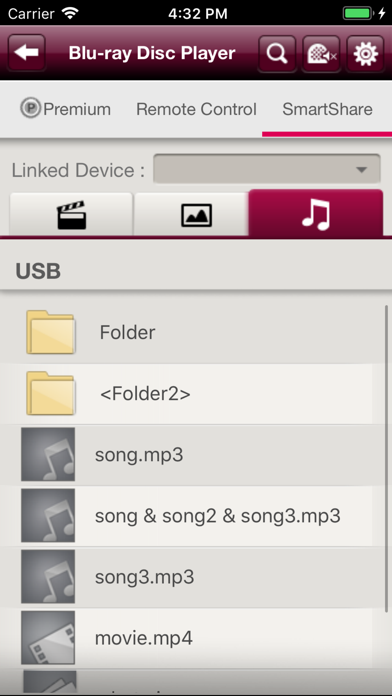Select the movie clapperboard media tab
Screen dimensions: 392x696
[71, 214]
